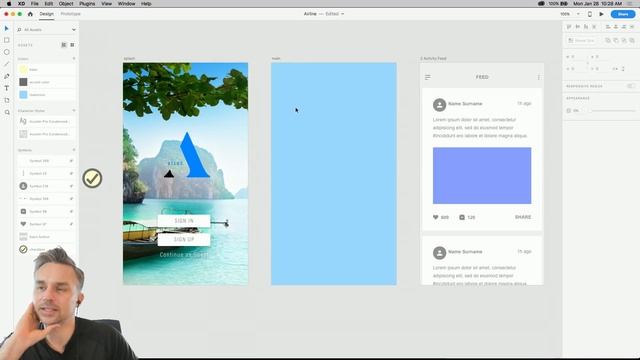The image size is (640, 360).
Task: Select the Zoom magnifier tool
Action: (7, 112)
